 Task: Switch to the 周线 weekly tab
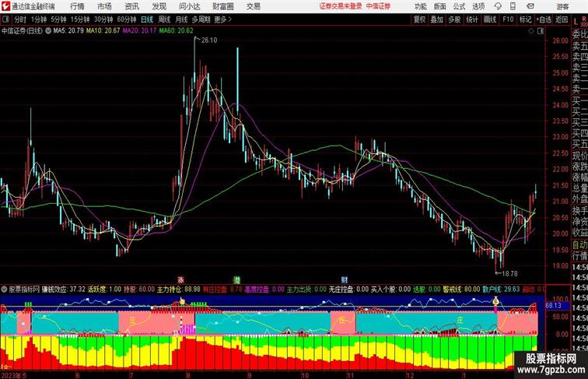[x=164, y=19]
